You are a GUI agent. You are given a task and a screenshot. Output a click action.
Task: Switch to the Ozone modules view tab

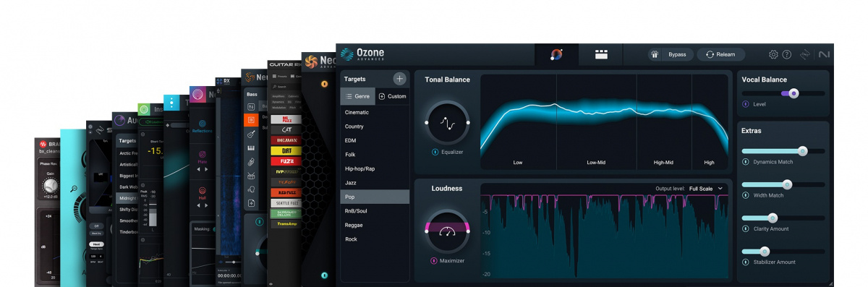[601, 54]
